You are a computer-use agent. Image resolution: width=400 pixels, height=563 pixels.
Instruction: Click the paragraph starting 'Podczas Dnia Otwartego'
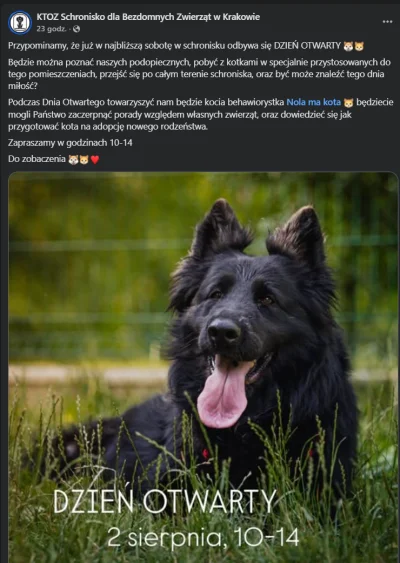click(x=200, y=115)
